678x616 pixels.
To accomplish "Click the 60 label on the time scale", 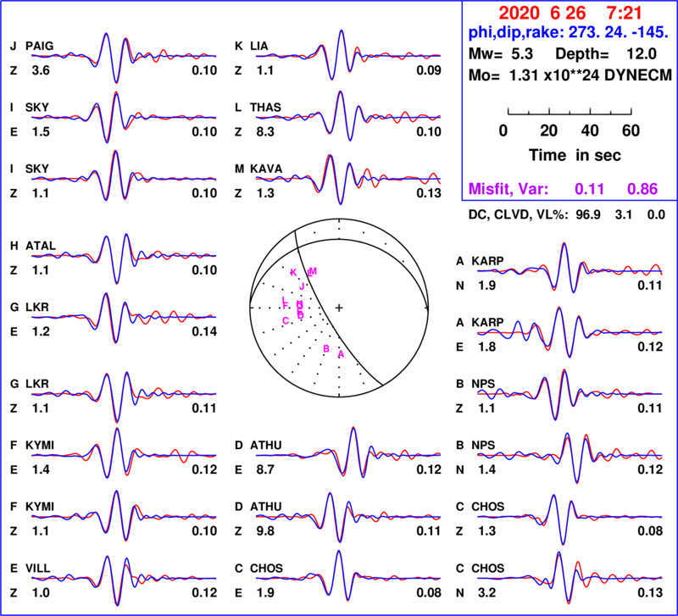I will pyautogui.click(x=631, y=130).
